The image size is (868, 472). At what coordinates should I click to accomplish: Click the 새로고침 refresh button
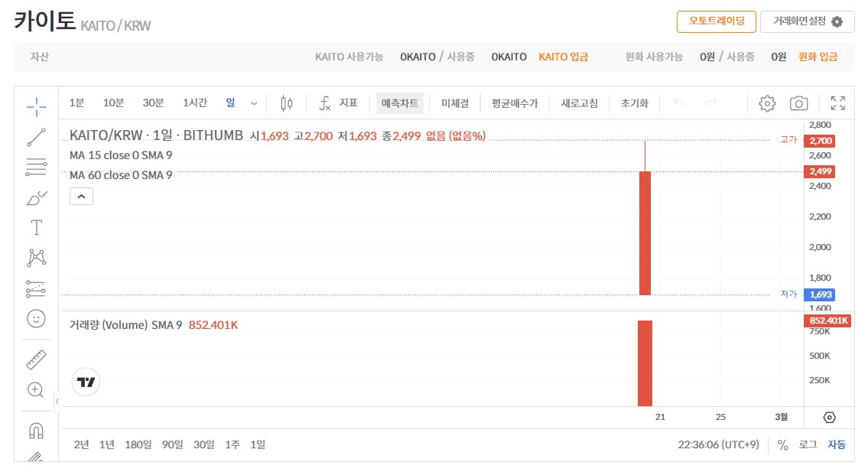[x=579, y=103]
